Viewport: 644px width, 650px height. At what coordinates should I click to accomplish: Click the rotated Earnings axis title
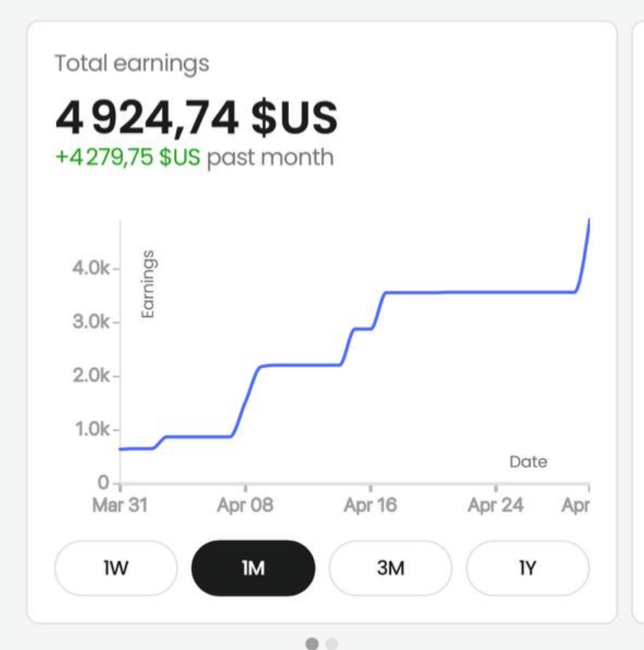point(147,284)
